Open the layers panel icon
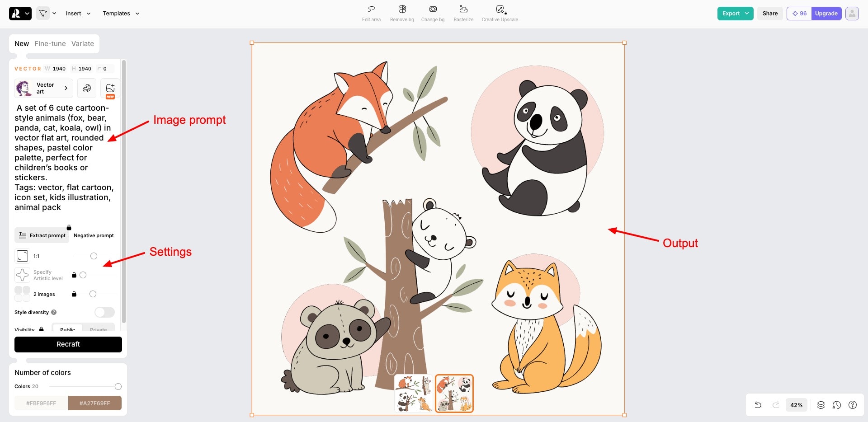Image resolution: width=868 pixels, height=422 pixels. pos(821,405)
